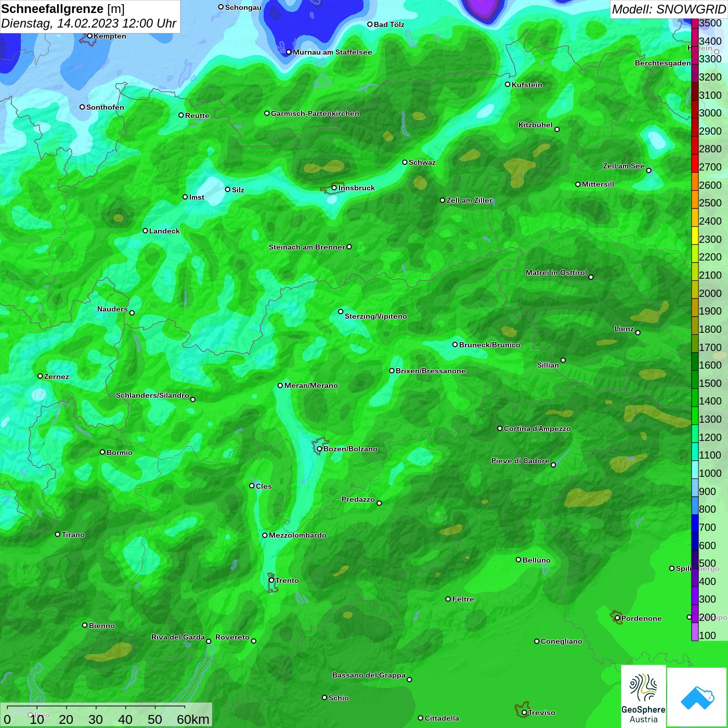Click the blue legend swatch beside 700
The image size is (728, 728).
point(695,523)
